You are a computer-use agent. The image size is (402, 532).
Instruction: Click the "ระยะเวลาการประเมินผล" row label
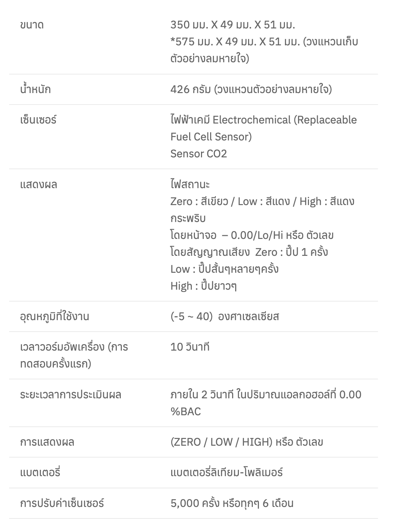[70, 395]
